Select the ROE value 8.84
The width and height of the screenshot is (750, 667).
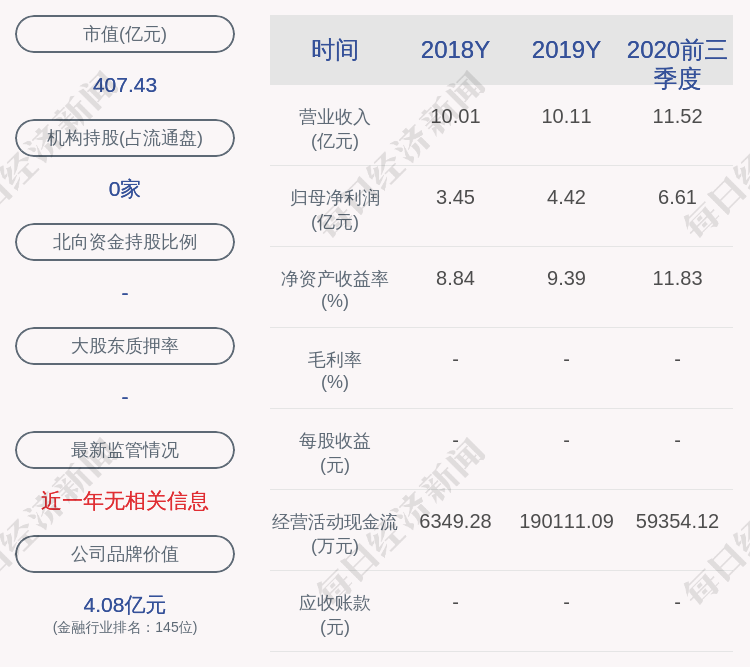pyautogui.click(x=455, y=278)
